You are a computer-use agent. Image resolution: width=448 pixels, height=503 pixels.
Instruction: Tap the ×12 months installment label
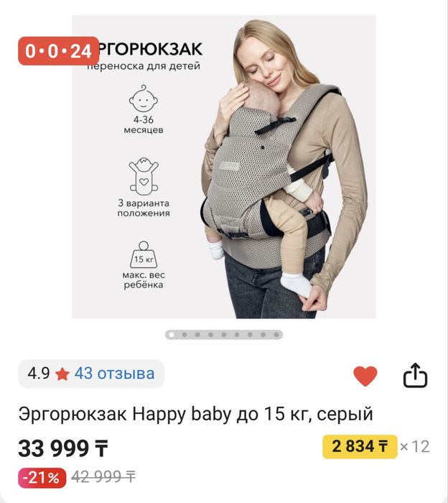(x=415, y=446)
